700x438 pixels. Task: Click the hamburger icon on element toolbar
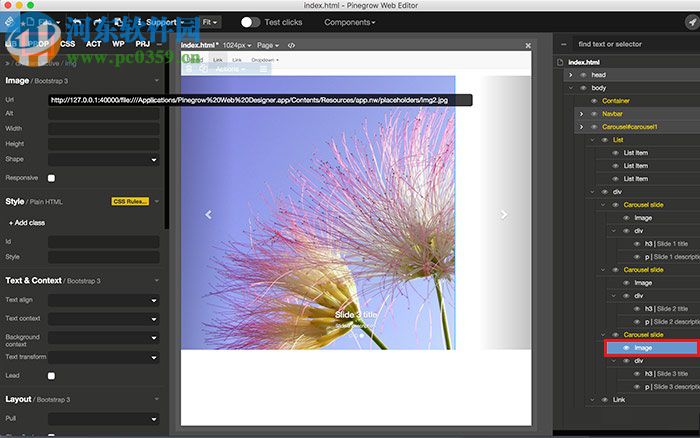click(x=263, y=69)
